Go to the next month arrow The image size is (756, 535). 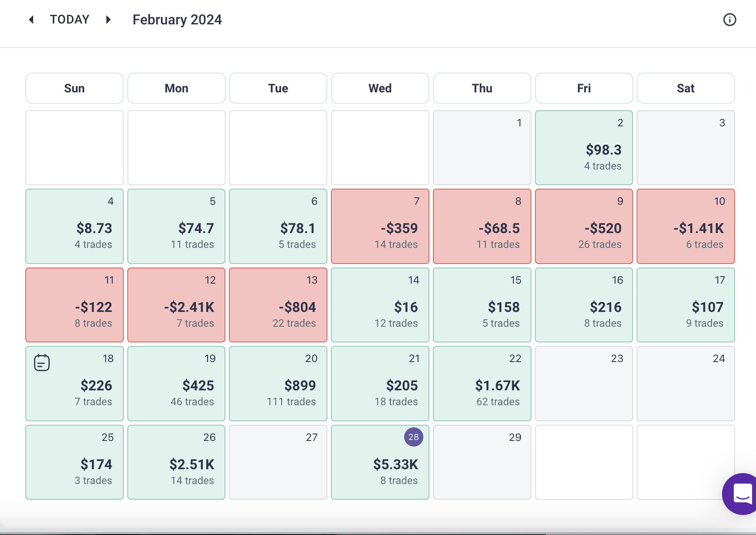109,20
